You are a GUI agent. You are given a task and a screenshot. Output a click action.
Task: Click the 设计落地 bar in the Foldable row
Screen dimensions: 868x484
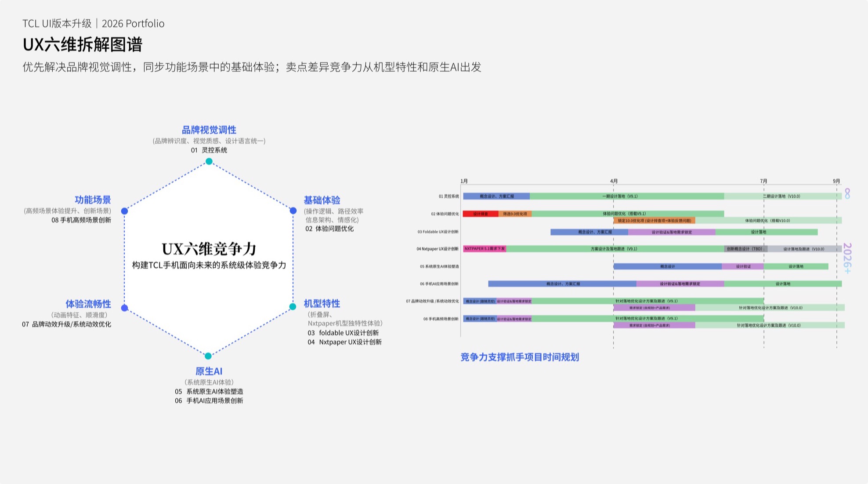[x=767, y=232]
